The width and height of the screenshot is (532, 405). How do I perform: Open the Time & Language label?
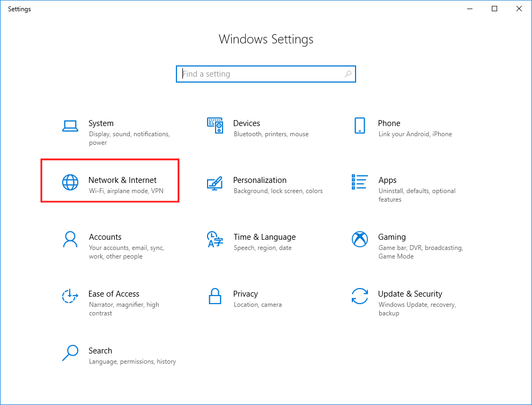click(264, 237)
